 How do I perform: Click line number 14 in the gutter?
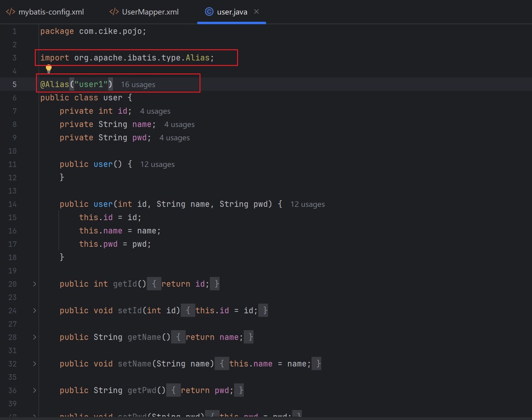pos(12,204)
